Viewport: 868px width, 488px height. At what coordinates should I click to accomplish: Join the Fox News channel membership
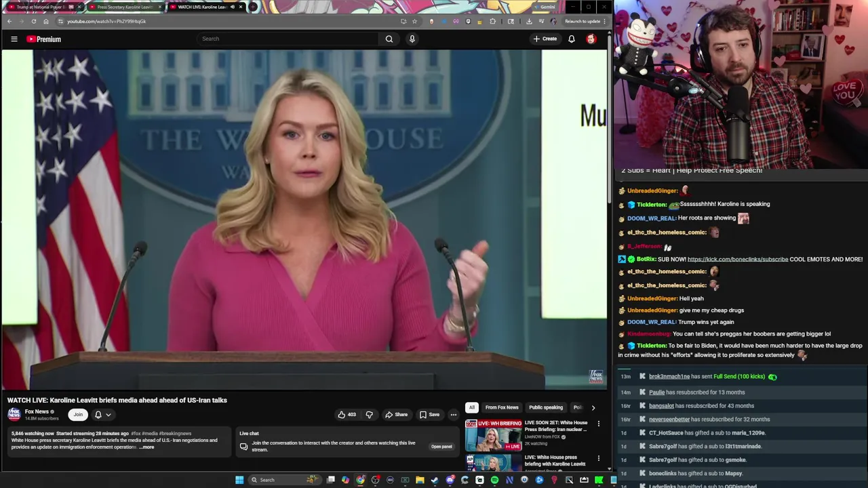(x=78, y=415)
